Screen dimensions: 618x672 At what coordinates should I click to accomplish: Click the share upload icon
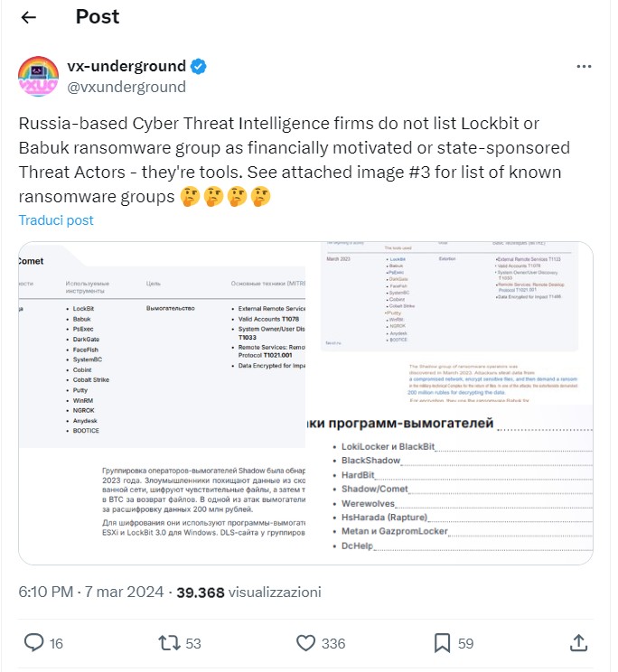click(x=578, y=642)
